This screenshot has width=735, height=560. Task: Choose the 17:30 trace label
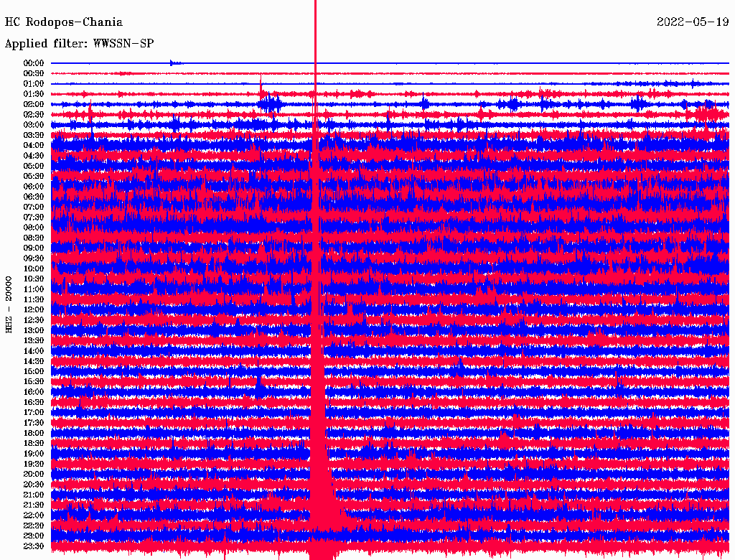pos(34,423)
